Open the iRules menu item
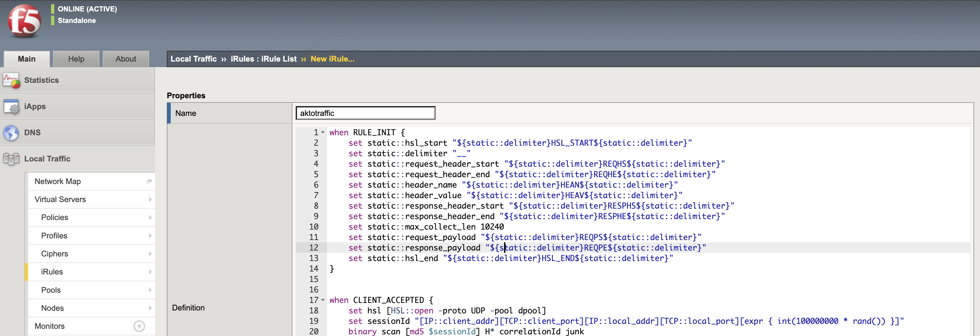 (x=52, y=272)
